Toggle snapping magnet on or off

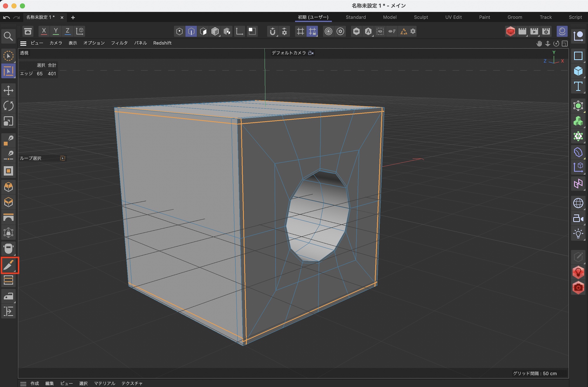point(273,31)
